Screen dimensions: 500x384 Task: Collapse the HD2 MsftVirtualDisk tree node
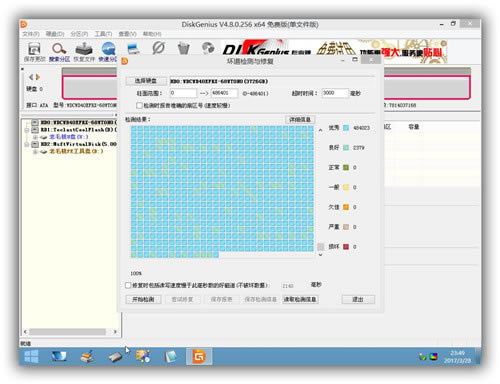tap(27, 144)
